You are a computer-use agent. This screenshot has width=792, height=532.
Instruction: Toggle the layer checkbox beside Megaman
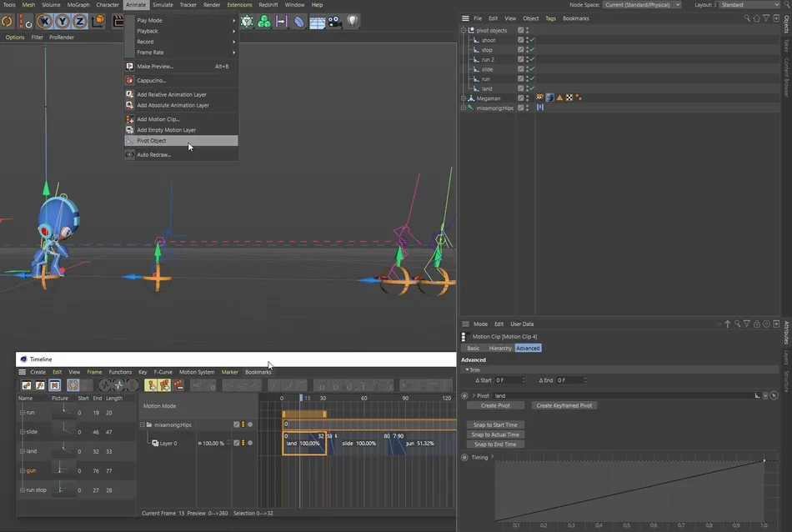pyautogui.click(x=520, y=98)
